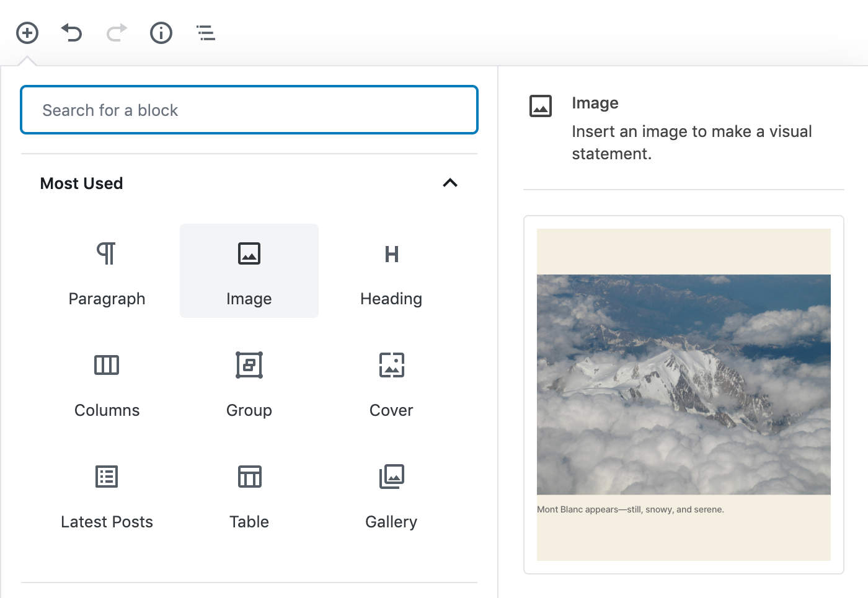Click the Undo arrow icon
This screenshot has height=598, width=868.
pyautogui.click(x=71, y=33)
